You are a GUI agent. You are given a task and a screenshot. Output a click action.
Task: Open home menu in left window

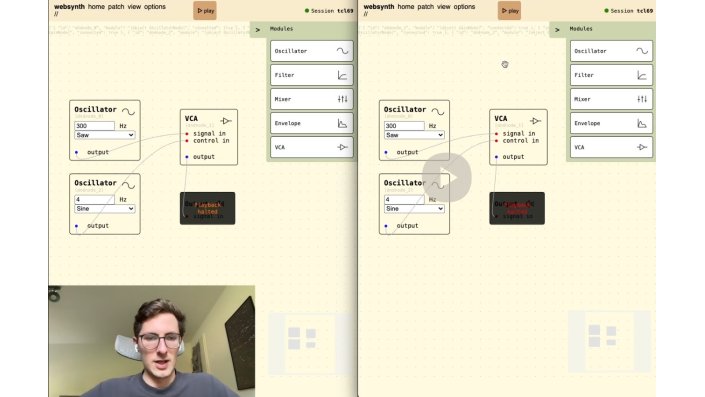(96, 7)
